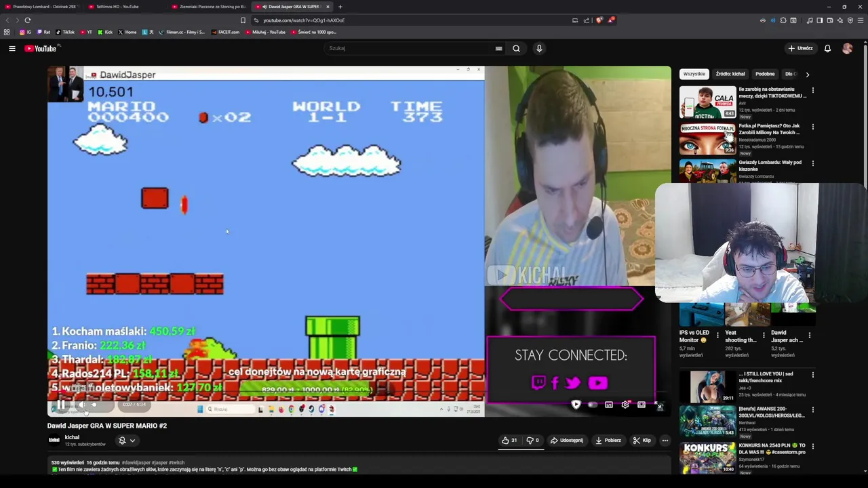Like the video with 31 likes
This screenshot has height=488, width=868.
pyautogui.click(x=509, y=441)
